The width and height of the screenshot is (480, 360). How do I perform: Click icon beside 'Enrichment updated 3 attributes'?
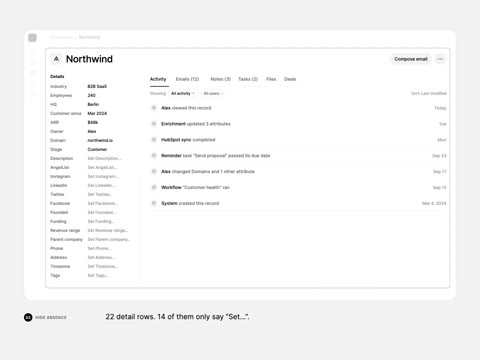coord(154,124)
